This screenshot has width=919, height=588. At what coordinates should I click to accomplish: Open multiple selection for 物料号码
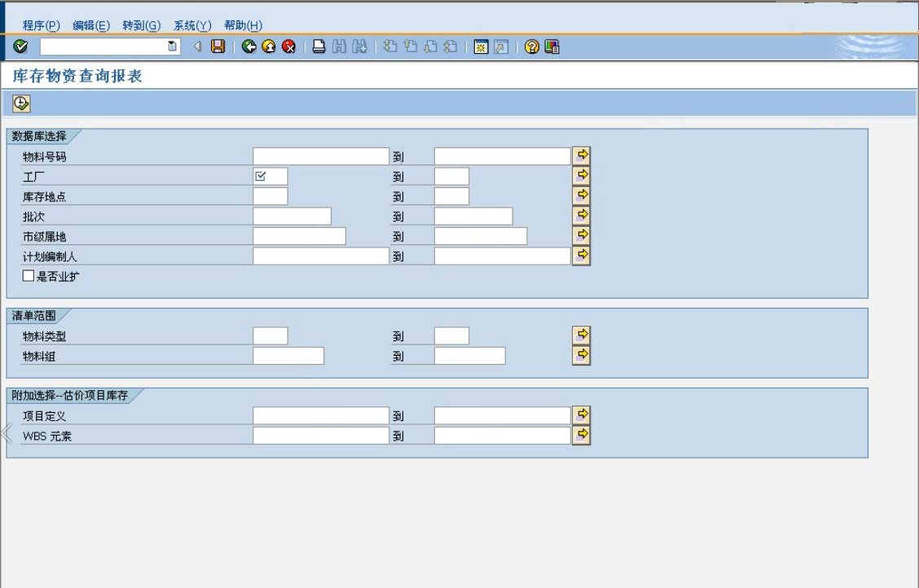[581, 156]
